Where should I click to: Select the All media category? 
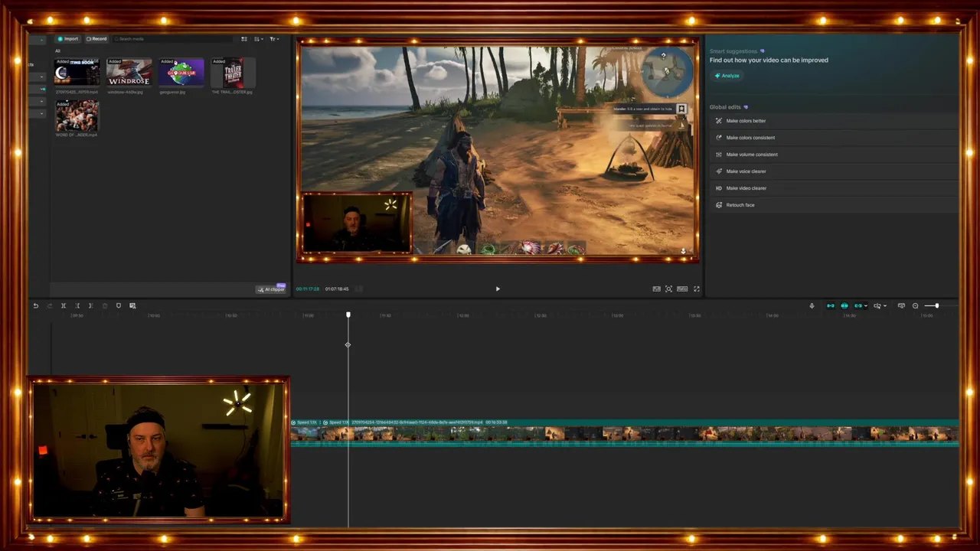[57, 51]
